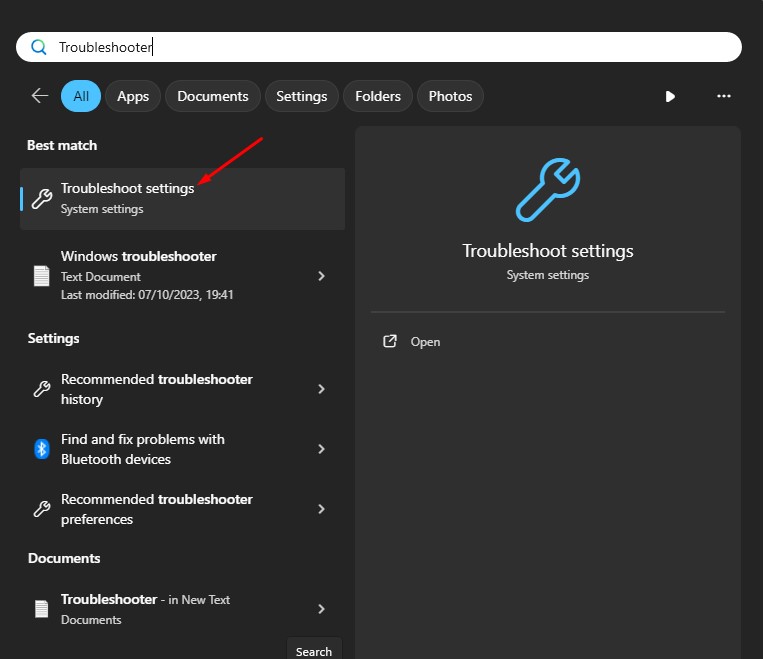Expand Recommended troubleshooter preferences chevron

tap(321, 509)
